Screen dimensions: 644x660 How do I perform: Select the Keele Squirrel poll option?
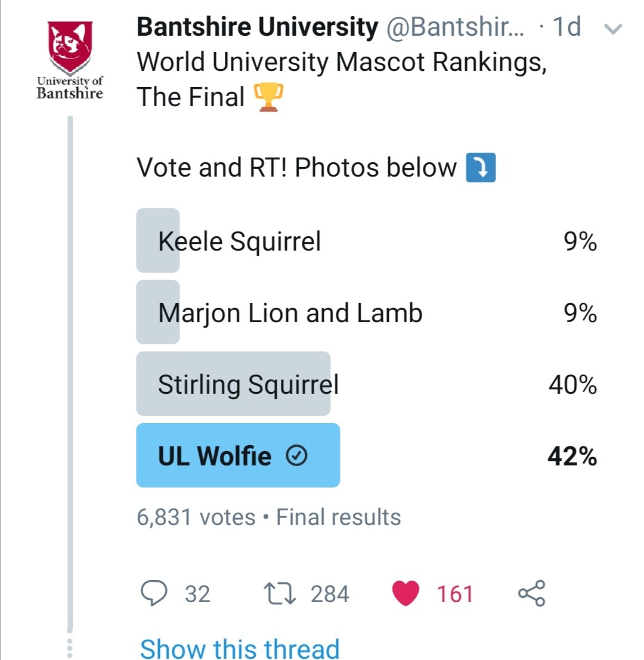(x=239, y=242)
